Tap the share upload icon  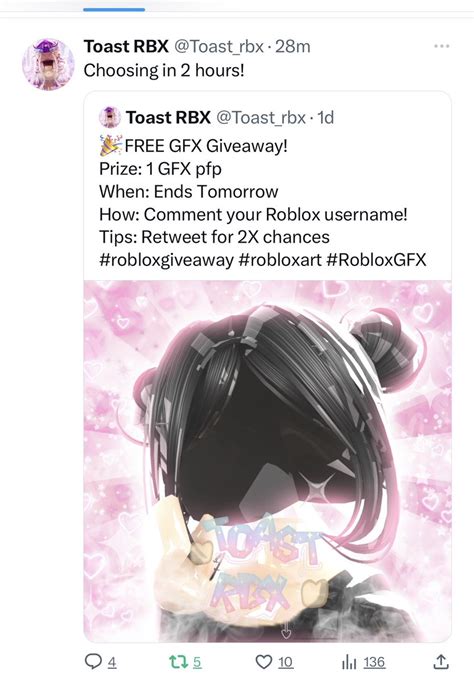[x=441, y=662]
